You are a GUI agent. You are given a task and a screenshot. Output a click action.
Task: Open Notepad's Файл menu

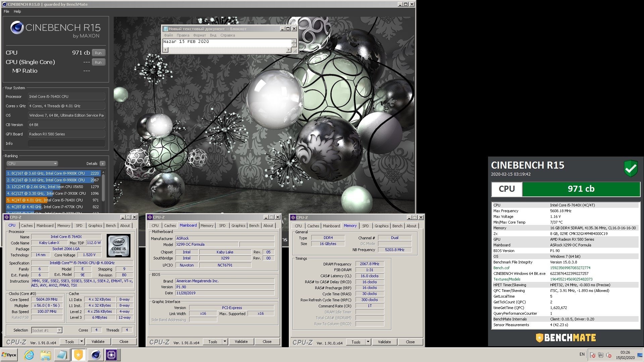coord(169,35)
